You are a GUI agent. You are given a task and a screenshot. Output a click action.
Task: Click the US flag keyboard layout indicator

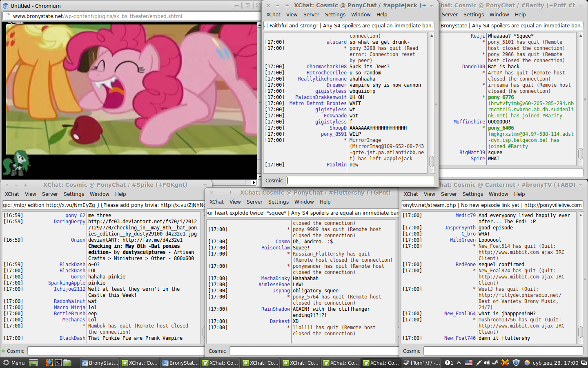tap(469, 363)
